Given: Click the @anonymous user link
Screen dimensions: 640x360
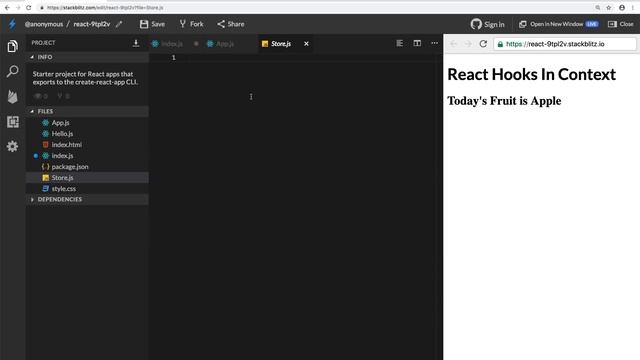Looking at the screenshot, I should [x=44, y=24].
